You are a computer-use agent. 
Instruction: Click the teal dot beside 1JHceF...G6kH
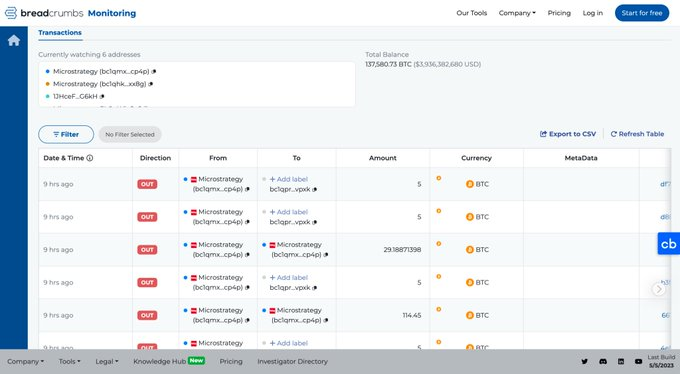coord(48,97)
